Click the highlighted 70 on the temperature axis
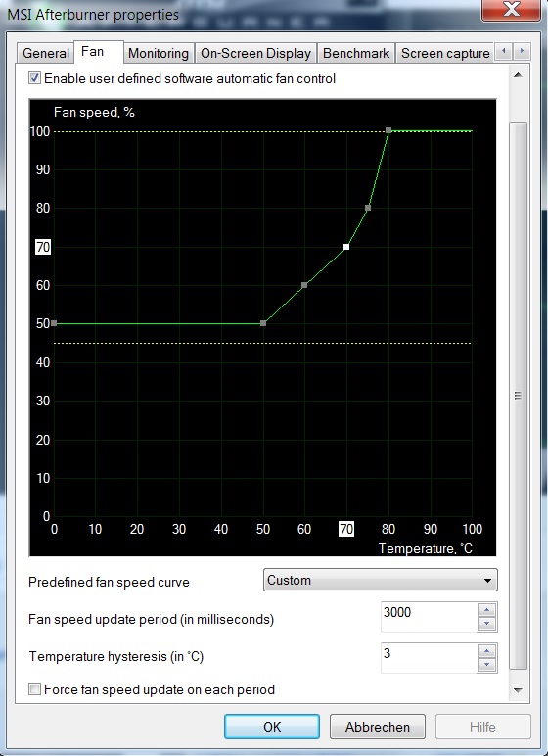548x756 pixels. click(346, 530)
